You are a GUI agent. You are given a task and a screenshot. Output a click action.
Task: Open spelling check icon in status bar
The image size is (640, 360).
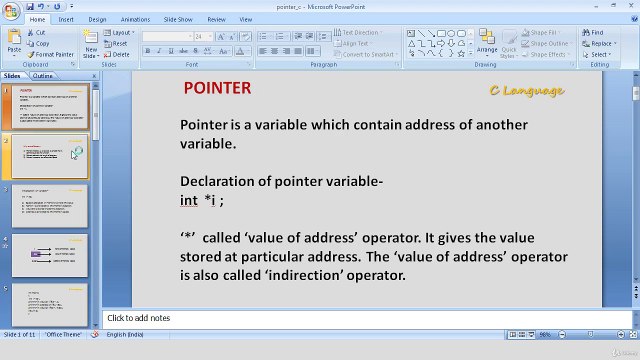coord(94,334)
